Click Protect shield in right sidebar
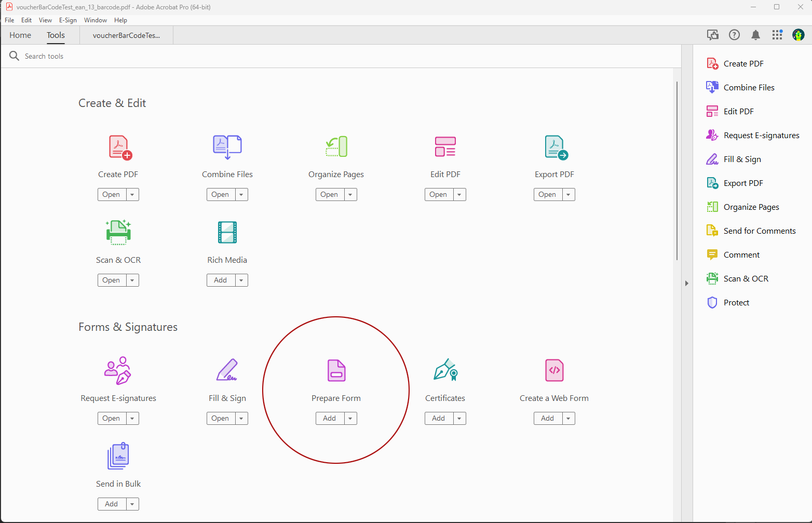 pos(712,302)
